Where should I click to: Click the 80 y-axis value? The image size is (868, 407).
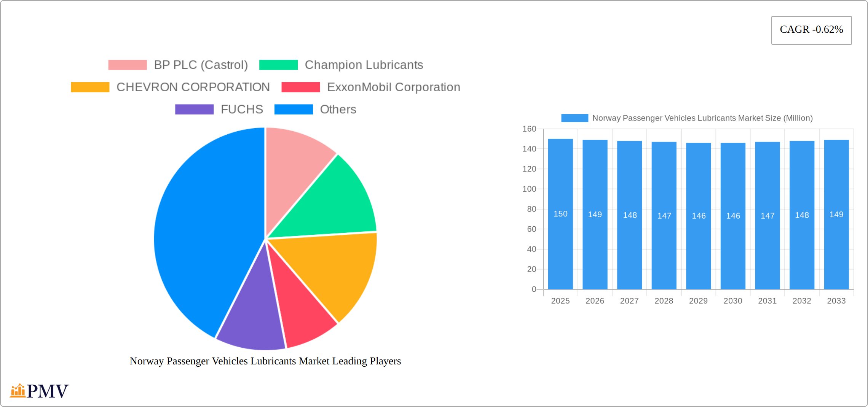point(531,209)
